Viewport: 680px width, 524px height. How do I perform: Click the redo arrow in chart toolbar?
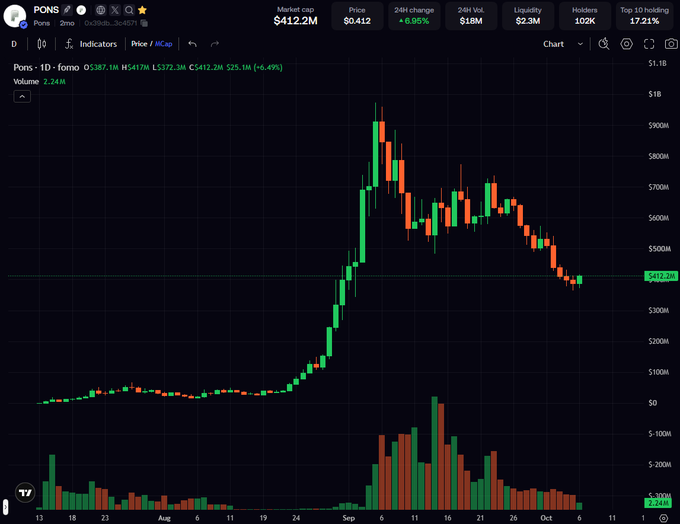coord(215,44)
